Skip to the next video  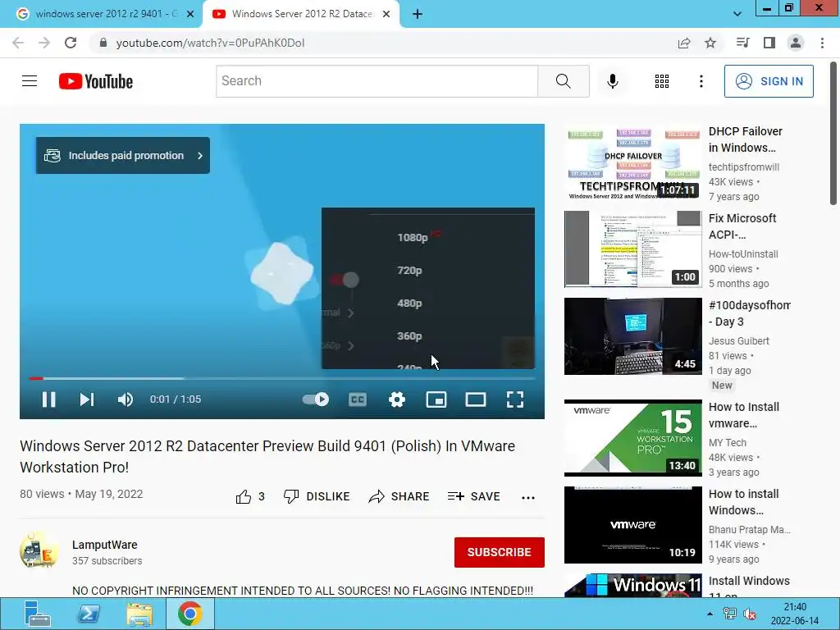[87, 399]
